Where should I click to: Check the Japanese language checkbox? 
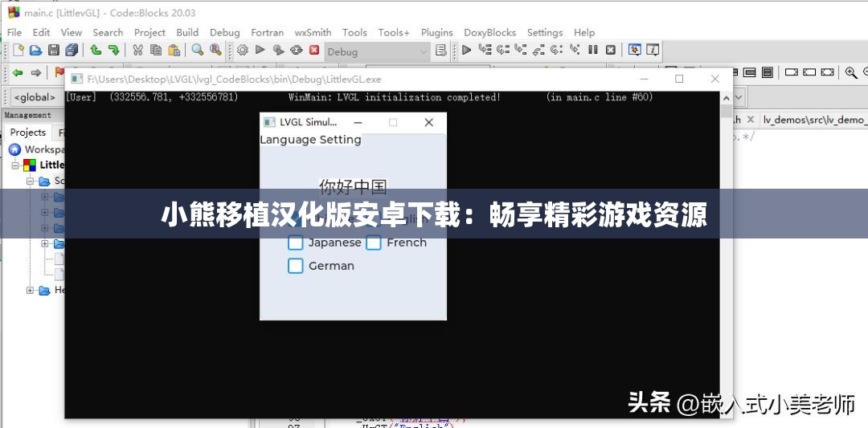296,243
